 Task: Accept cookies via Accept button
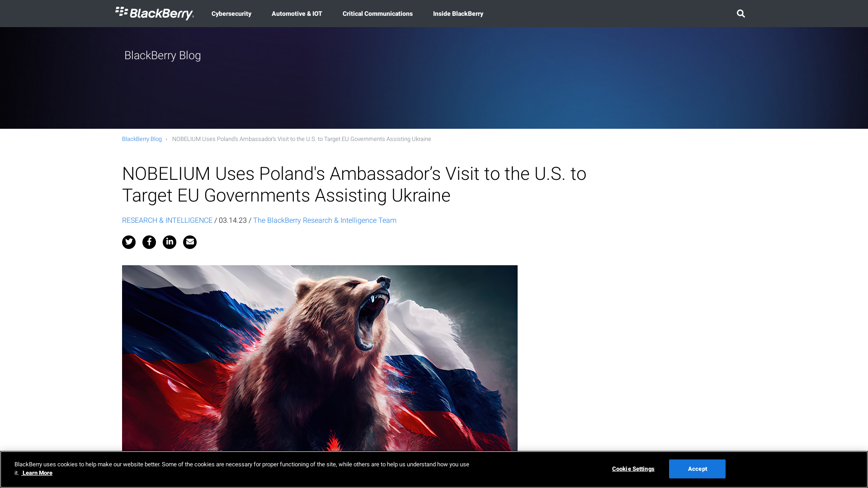tap(698, 469)
